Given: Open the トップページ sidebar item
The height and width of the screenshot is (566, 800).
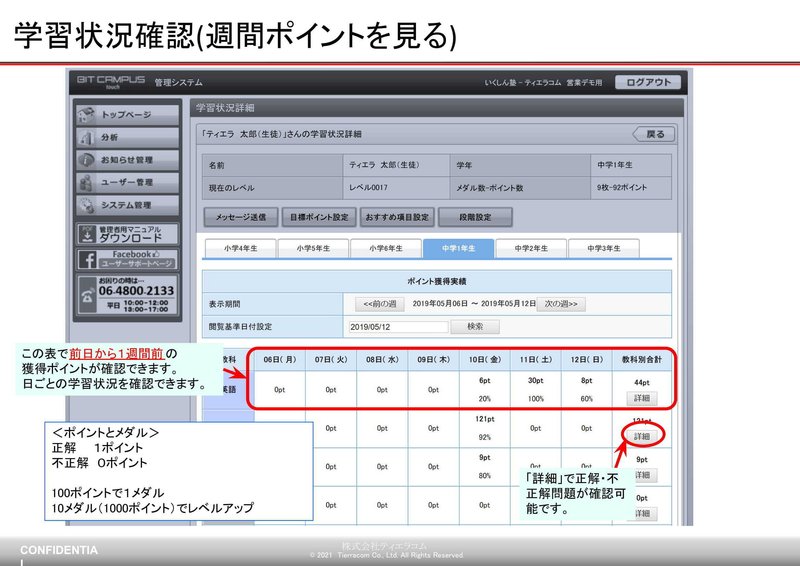Looking at the screenshot, I should [x=128, y=115].
